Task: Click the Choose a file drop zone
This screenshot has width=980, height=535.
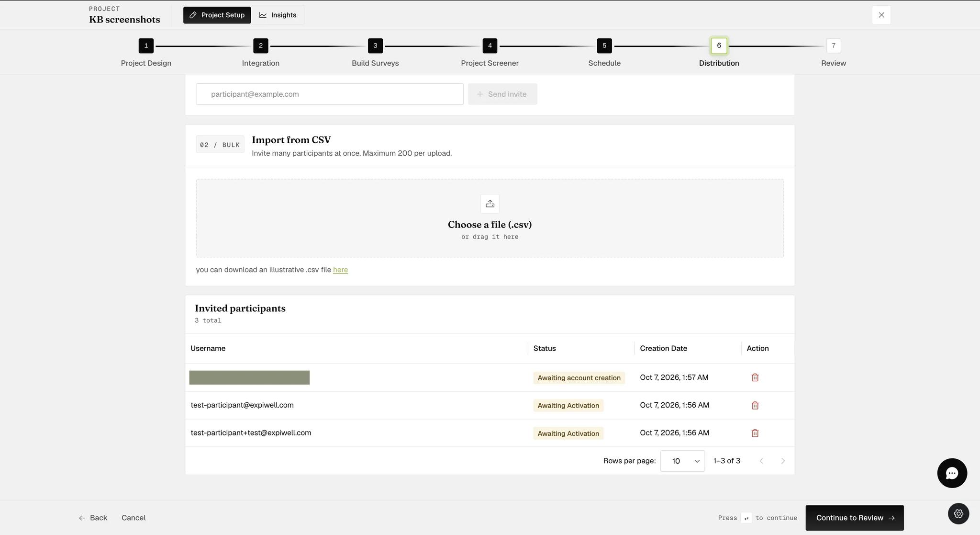Action: [490, 218]
